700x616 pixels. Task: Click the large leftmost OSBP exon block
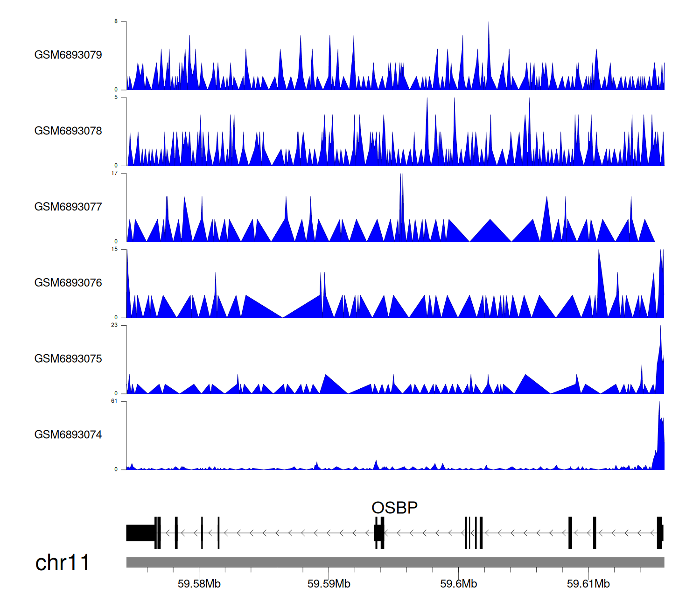click(x=140, y=533)
